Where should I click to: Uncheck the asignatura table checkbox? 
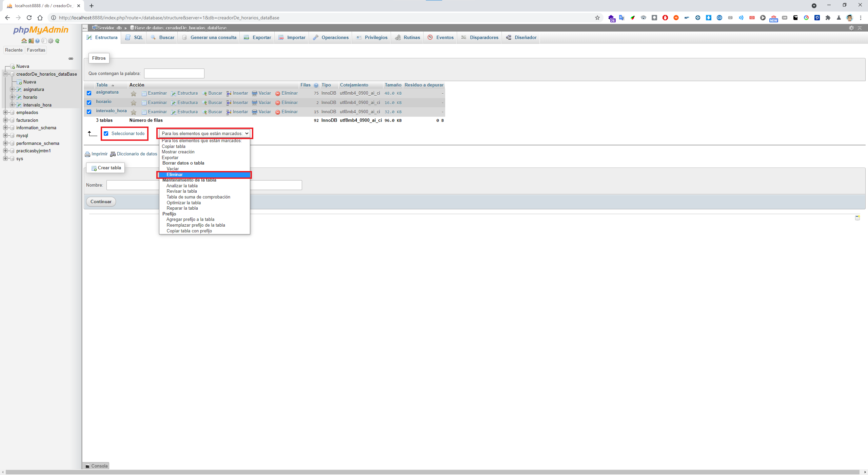[x=89, y=93]
